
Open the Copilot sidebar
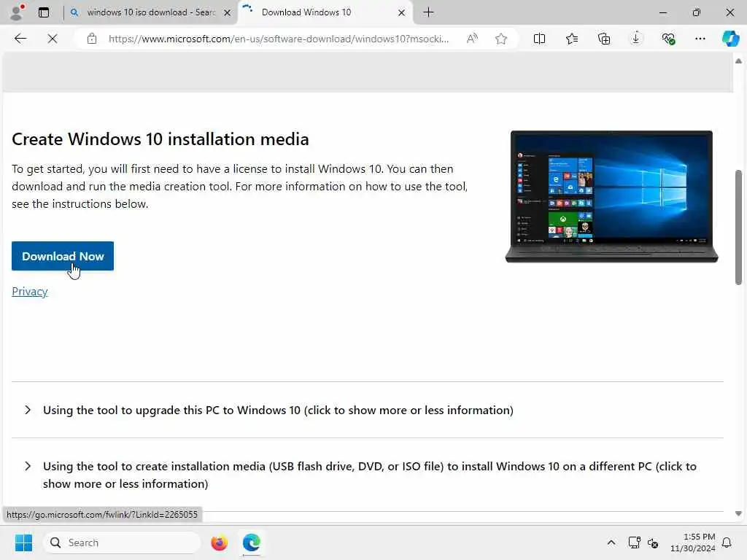point(730,39)
